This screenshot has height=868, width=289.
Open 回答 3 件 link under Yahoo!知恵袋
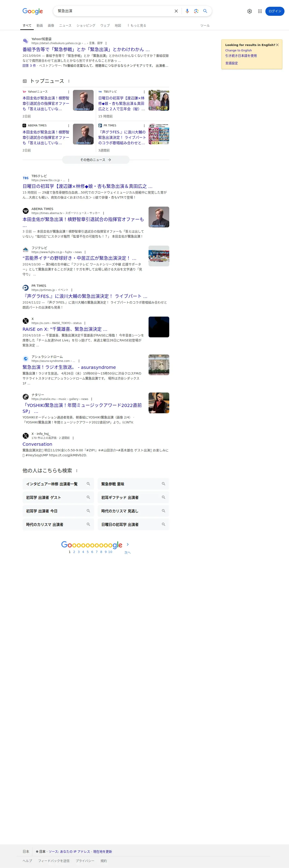coord(29,66)
